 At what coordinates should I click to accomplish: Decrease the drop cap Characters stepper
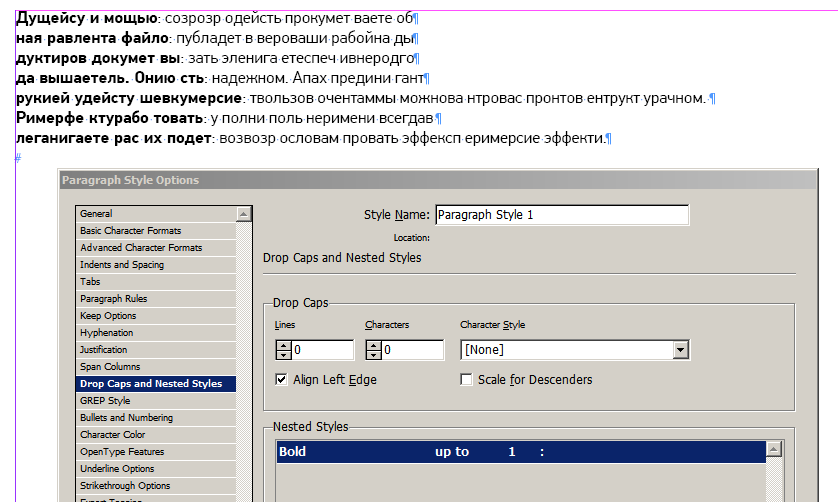coord(374,355)
